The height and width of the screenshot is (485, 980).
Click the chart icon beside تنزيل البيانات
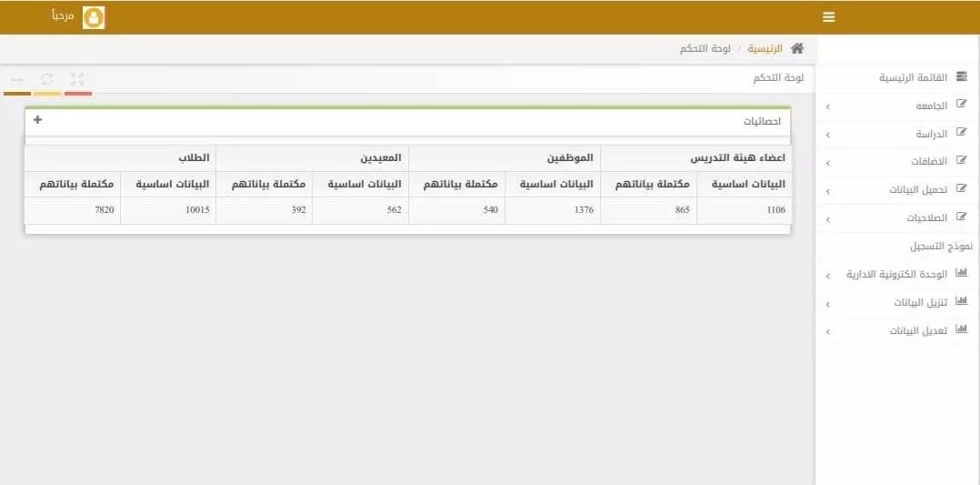[961, 301]
